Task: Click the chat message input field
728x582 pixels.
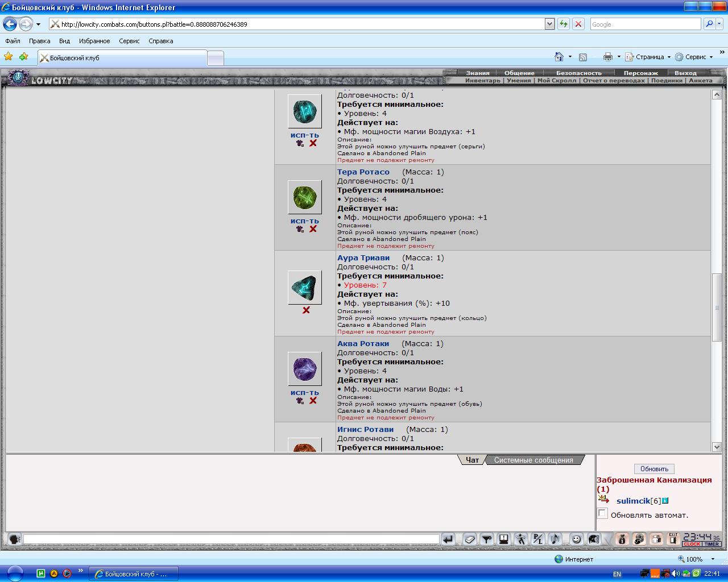Action: [x=231, y=539]
